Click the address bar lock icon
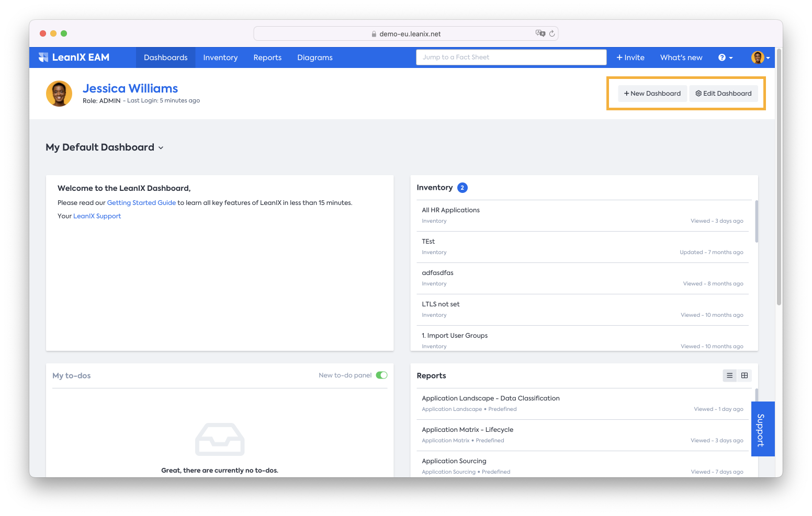Image resolution: width=812 pixels, height=516 pixels. (374, 34)
